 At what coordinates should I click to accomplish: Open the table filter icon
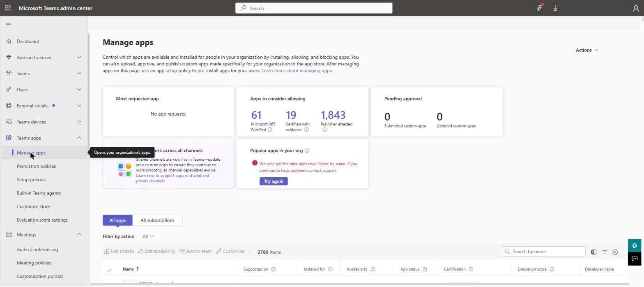tap(605, 252)
